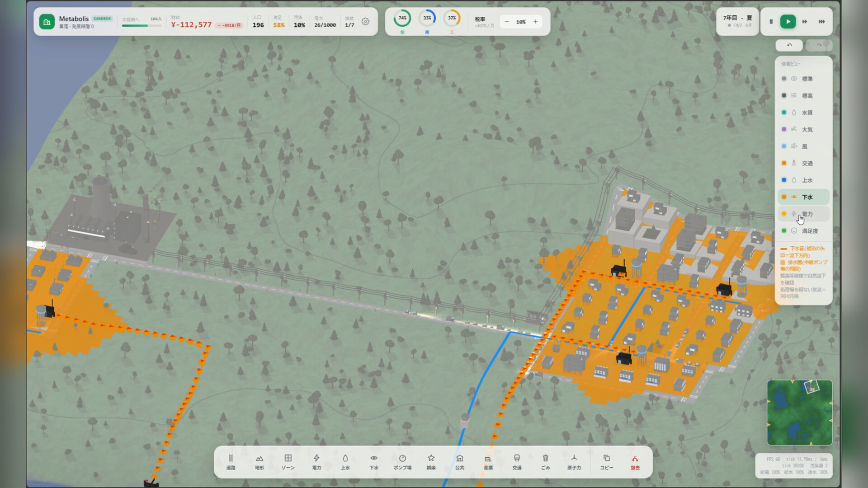868x488 pixels.
Task: Pause the simulation
Action: point(771,22)
